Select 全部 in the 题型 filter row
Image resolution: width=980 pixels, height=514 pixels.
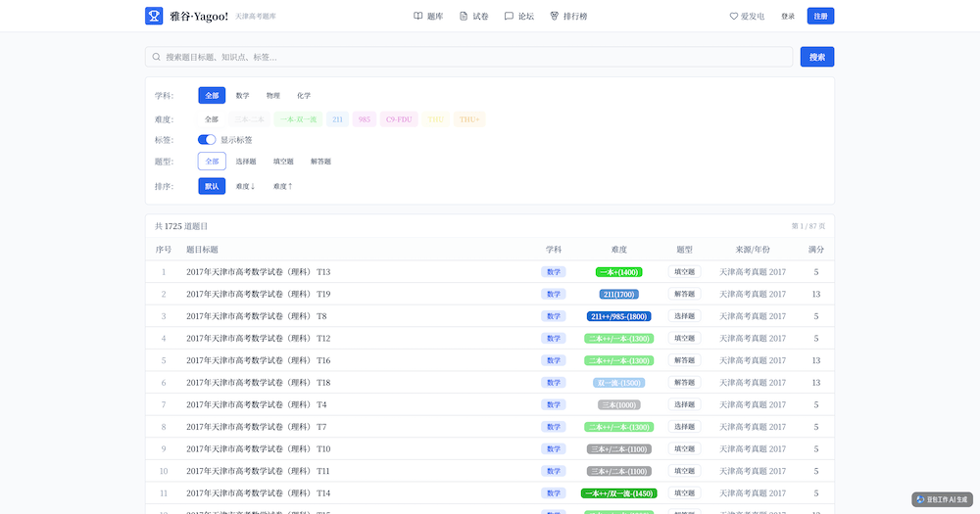[212, 162]
